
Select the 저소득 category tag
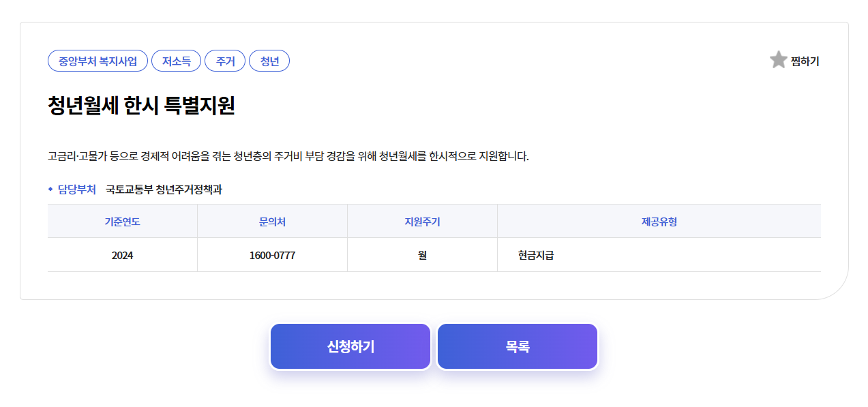pos(177,61)
